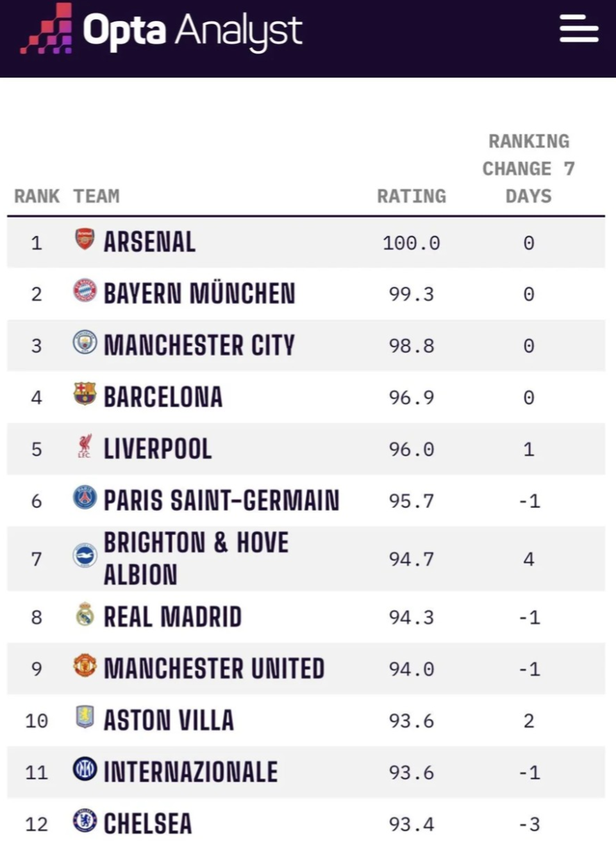Select the Arsenal team name

click(150, 242)
